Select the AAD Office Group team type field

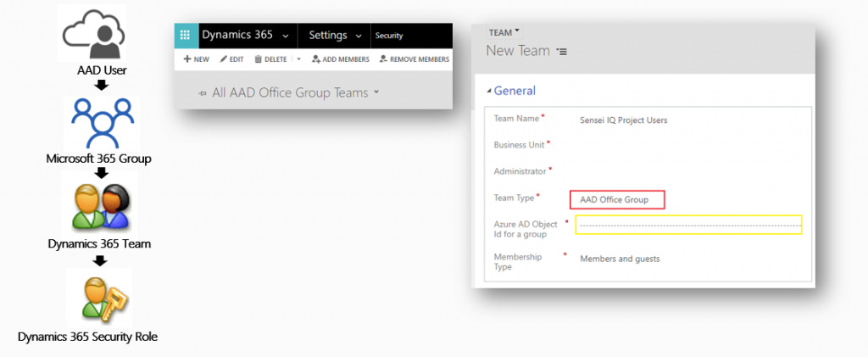tap(617, 200)
